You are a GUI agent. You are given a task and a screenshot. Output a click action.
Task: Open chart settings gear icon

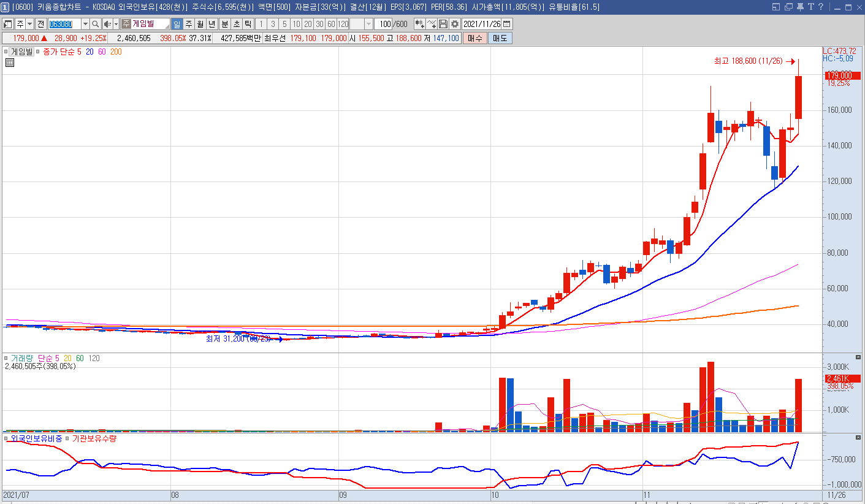tap(454, 24)
